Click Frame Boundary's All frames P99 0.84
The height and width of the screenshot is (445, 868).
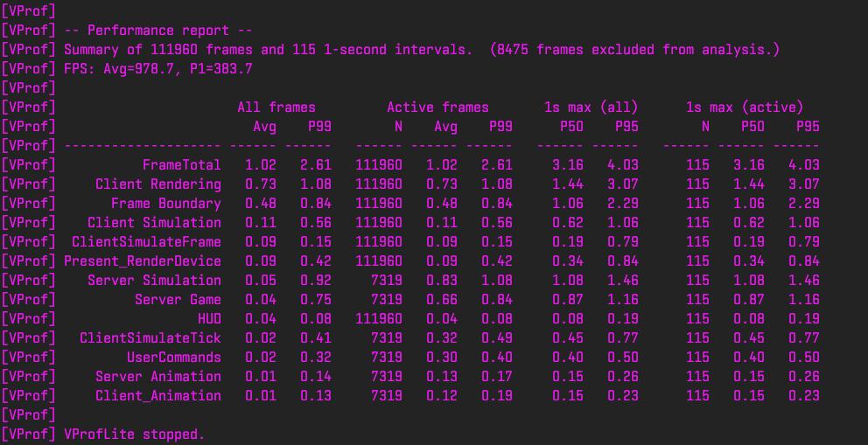pyautogui.click(x=316, y=204)
